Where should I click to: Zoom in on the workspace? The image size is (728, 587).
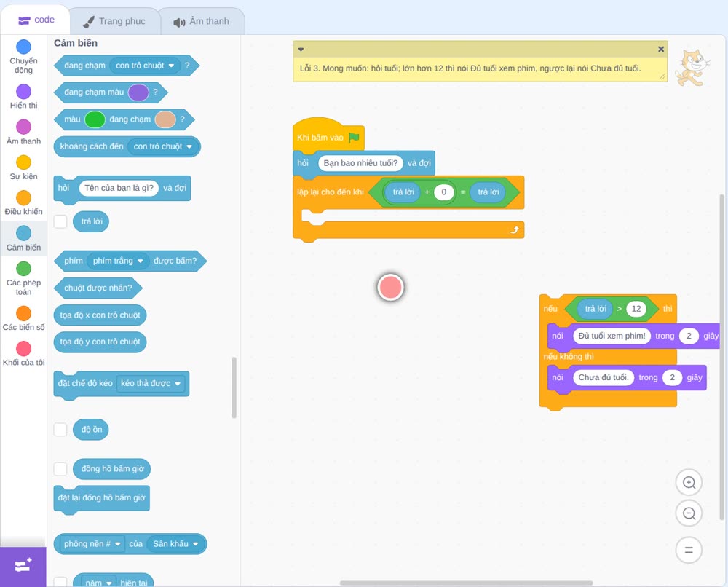point(689,483)
